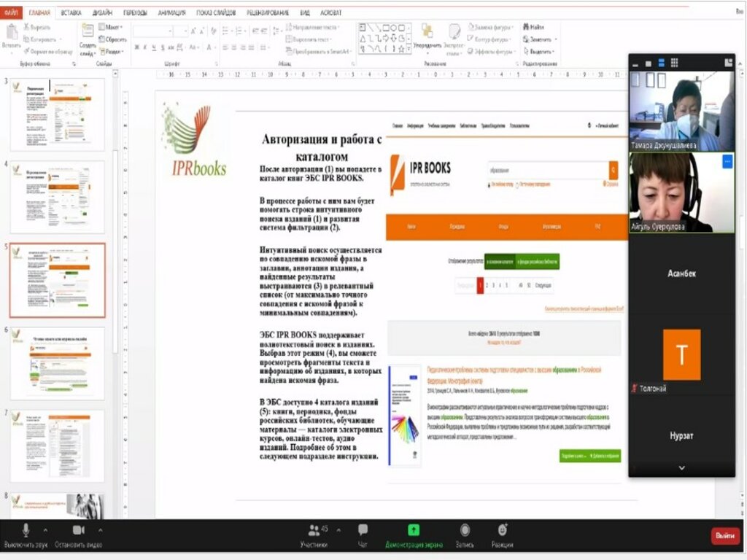Open the ПЕРЕХОДЫ ribbon tab
The height and width of the screenshot is (560, 747).
pyautogui.click(x=135, y=13)
